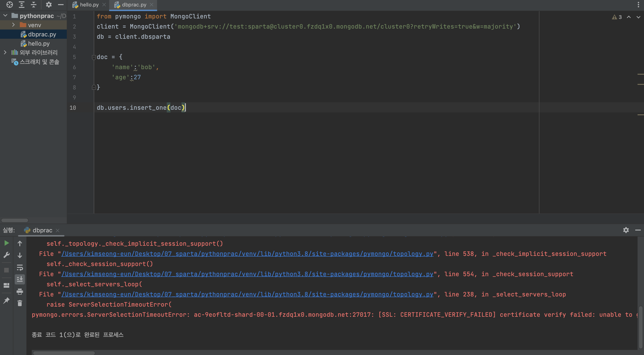
Task: Close the hello.py tab
Action: click(104, 5)
